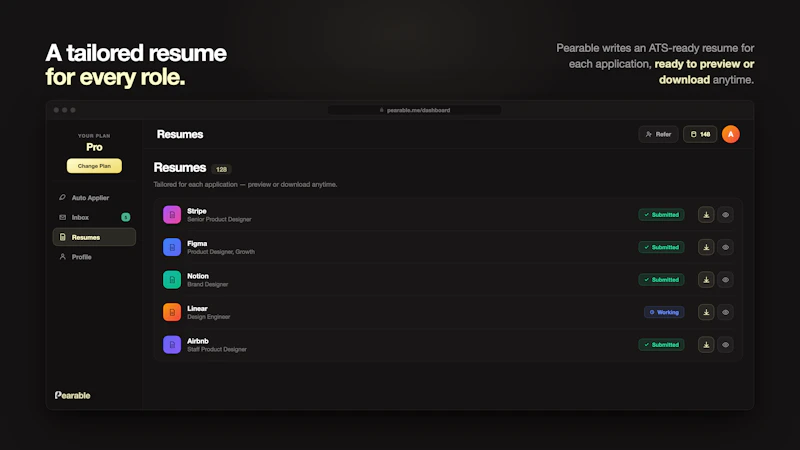Click the Brand Designer subtitle

coord(208,285)
